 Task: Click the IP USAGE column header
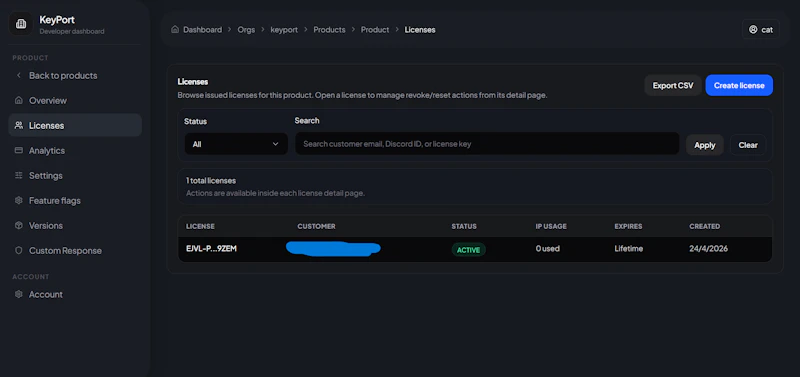pyautogui.click(x=551, y=227)
